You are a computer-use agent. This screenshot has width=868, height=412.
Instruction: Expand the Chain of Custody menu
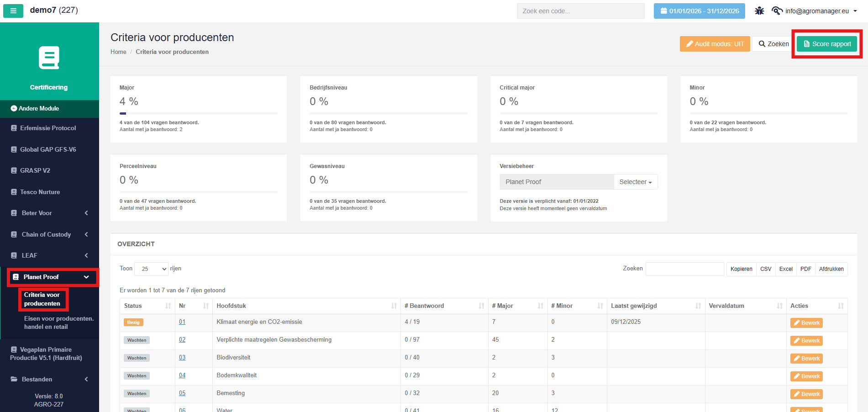(49, 234)
